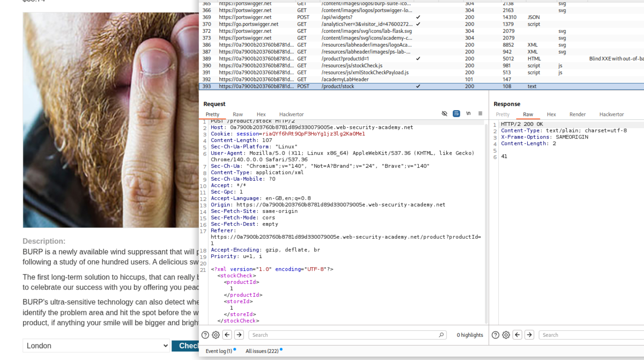Click the response search settings gear

coord(506,335)
